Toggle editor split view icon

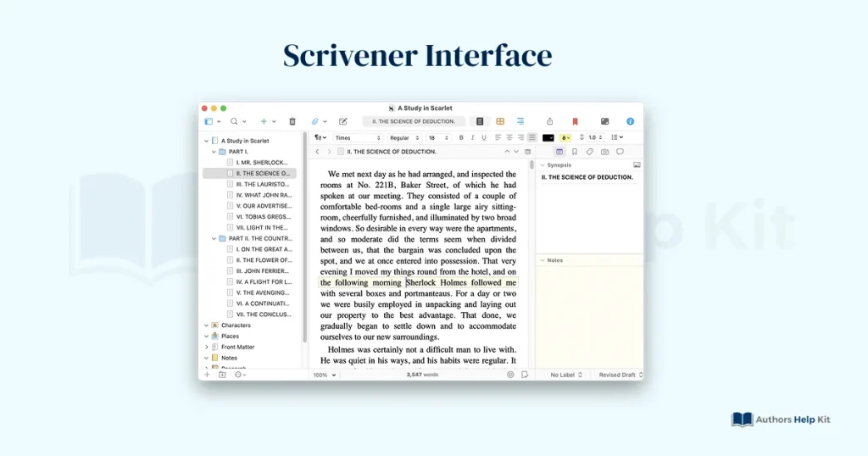pos(527,152)
